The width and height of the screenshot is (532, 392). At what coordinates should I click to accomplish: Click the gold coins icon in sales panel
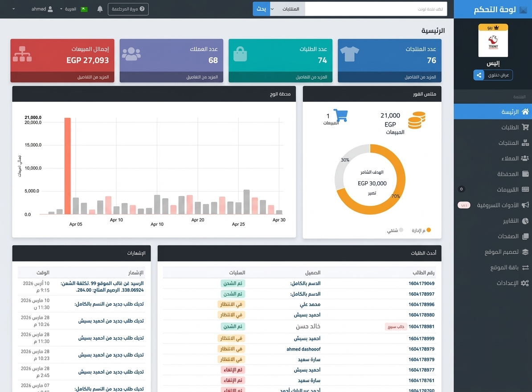pyautogui.click(x=416, y=120)
